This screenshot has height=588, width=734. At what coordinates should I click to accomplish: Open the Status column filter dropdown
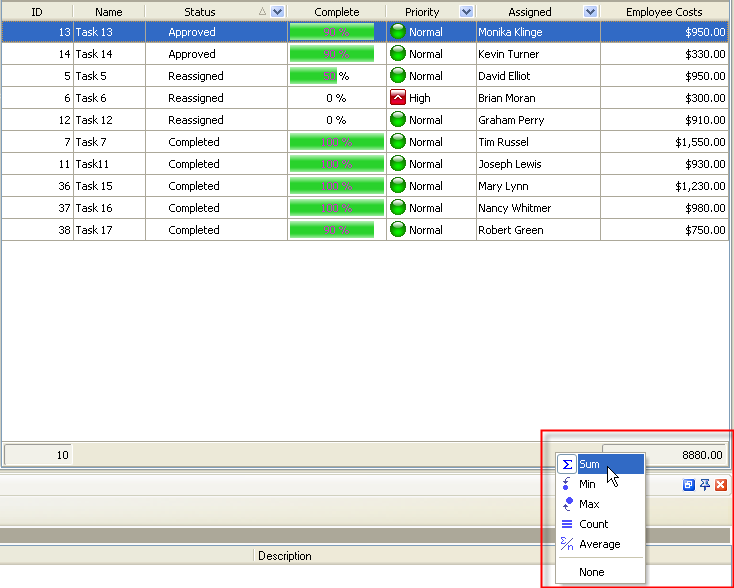click(x=278, y=12)
